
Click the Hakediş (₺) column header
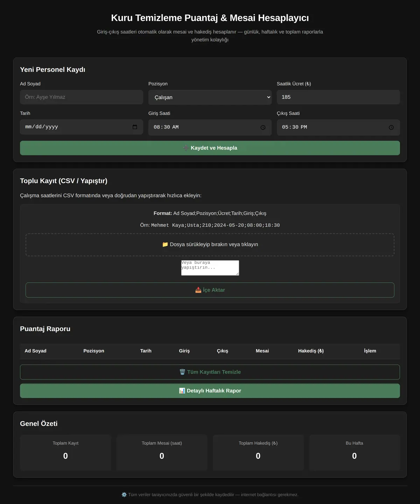tap(311, 351)
